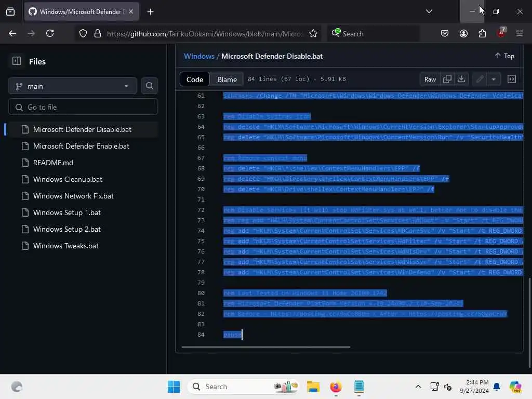Viewport: 532px width, 399px height.
Task: Bookmark this page with star
Action: [313, 34]
